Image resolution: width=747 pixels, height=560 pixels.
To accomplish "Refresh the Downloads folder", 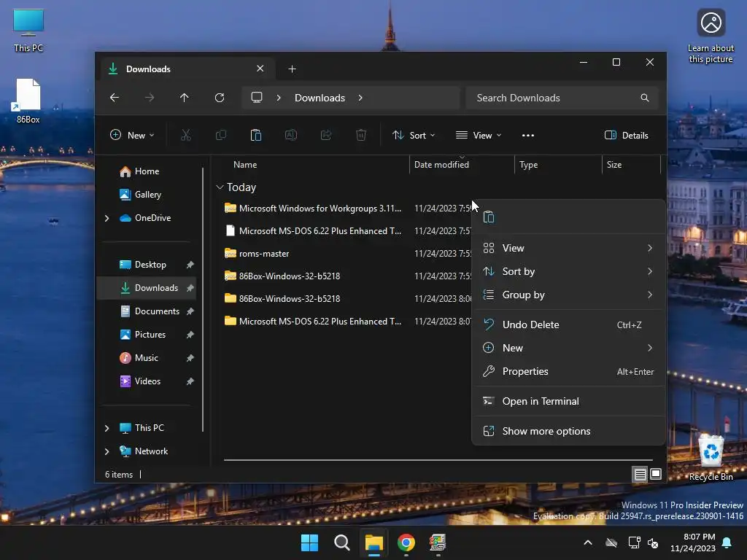I will pos(220,98).
